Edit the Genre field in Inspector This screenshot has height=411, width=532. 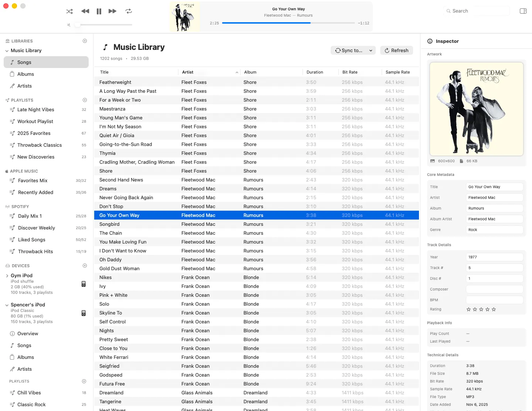(x=494, y=230)
